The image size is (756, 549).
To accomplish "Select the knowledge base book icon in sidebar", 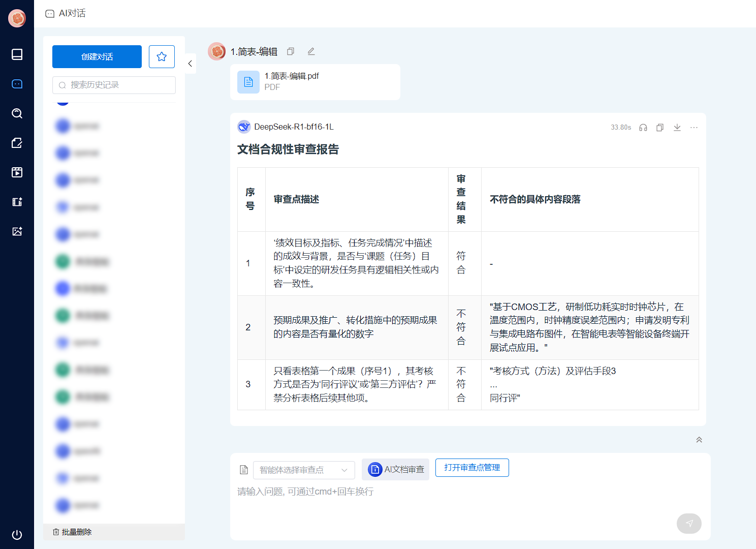I will (x=17, y=54).
